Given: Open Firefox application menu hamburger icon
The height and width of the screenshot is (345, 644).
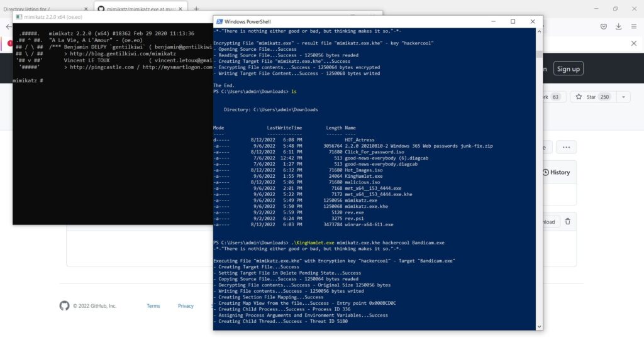Looking at the screenshot, I should click(x=634, y=26).
